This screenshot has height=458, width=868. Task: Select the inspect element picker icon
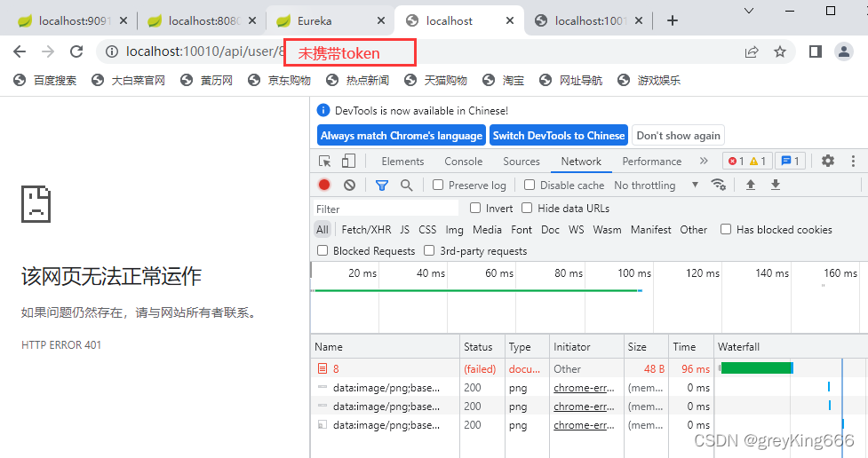pos(325,161)
